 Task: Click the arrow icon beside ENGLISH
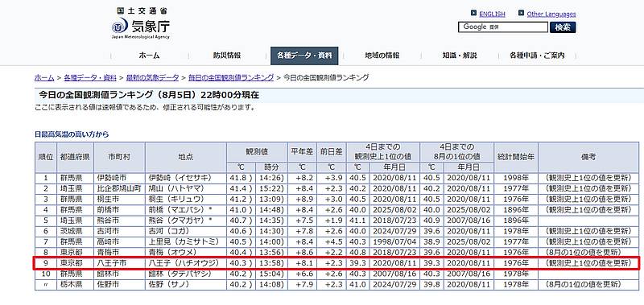pyautogui.click(x=473, y=14)
